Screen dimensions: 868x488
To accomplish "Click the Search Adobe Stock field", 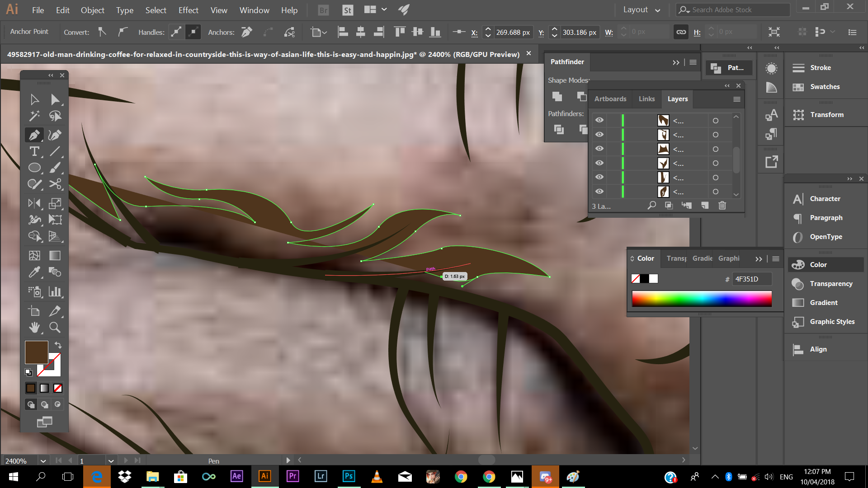I will pos(733,10).
